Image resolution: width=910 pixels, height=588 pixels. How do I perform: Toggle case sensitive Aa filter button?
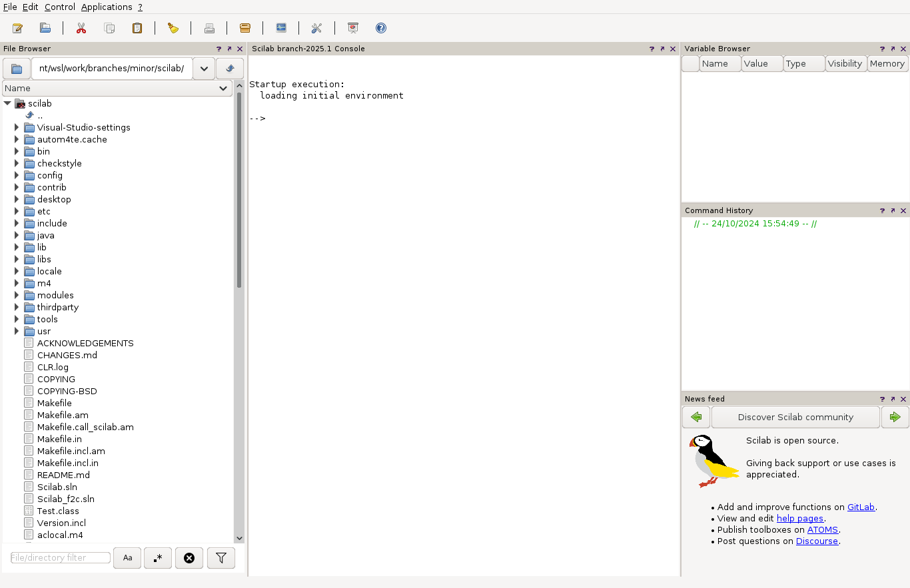(x=127, y=558)
